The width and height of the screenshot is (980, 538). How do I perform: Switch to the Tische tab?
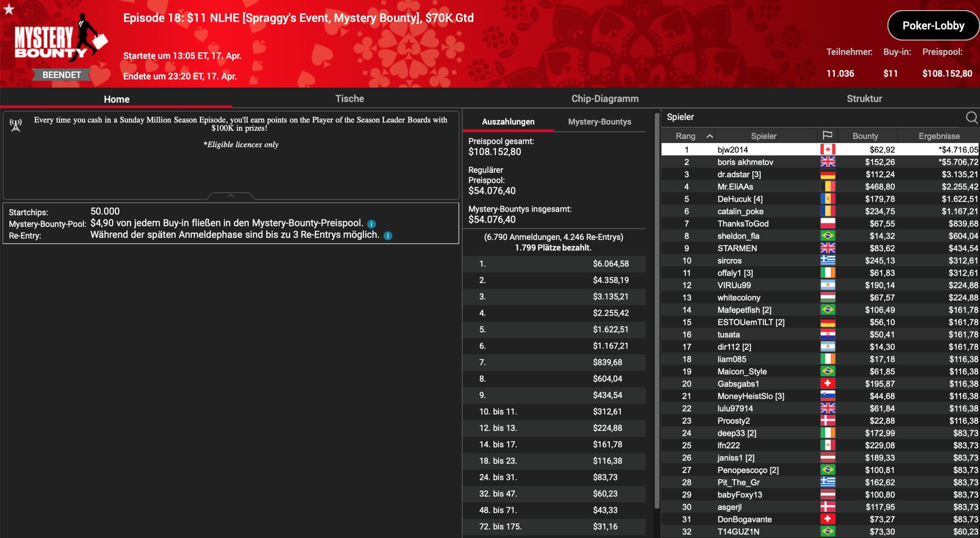350,99
